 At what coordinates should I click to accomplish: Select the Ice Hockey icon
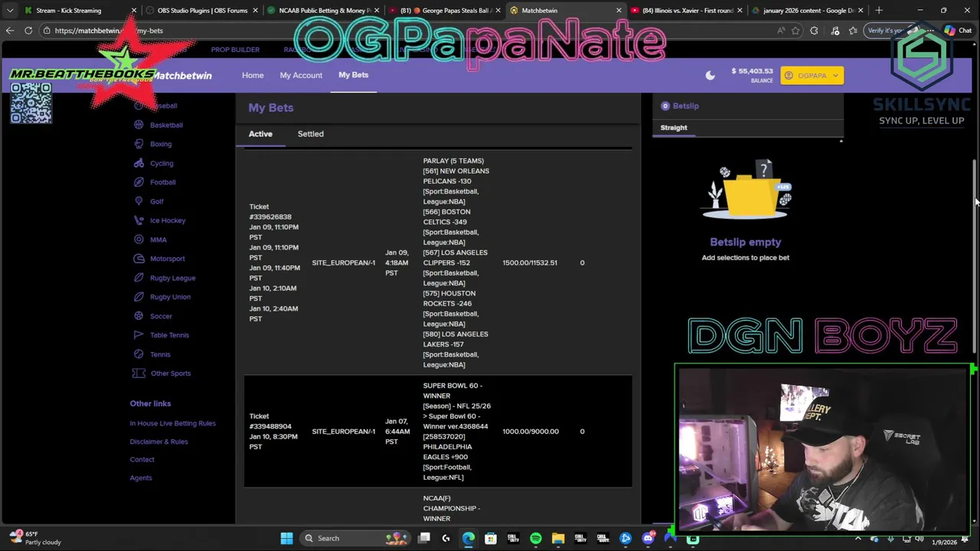139,220
